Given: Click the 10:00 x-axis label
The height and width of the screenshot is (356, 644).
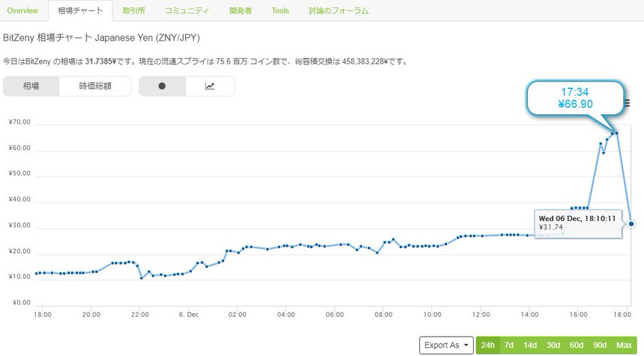Looking at the screenshot, I should (432, 315).
